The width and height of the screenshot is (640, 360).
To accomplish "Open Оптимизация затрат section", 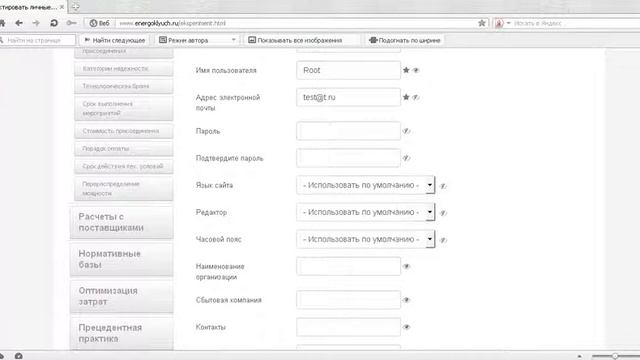I will point(122,296).
